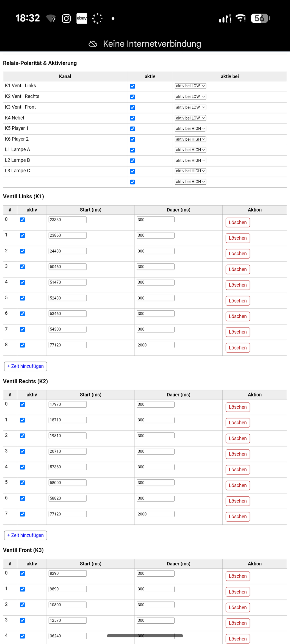
Task: Tap the loading spinner notification icon
Action: [97, 18]
